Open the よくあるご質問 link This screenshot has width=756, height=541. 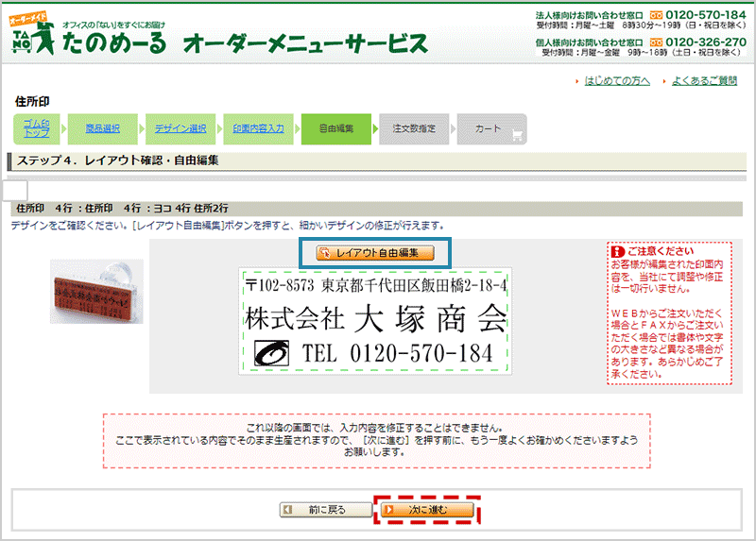pos(704,81)
